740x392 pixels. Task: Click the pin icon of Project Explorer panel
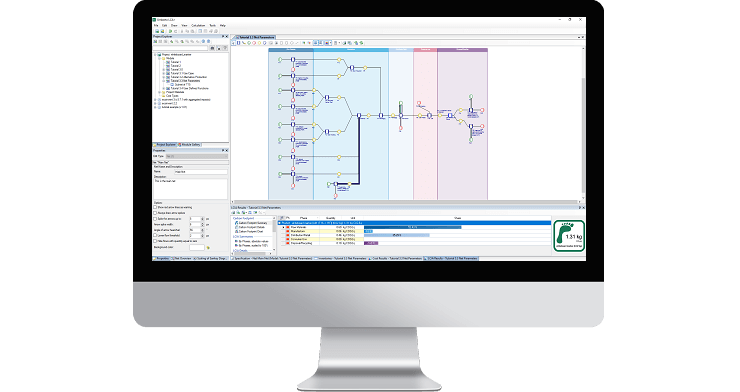[223, 36]
